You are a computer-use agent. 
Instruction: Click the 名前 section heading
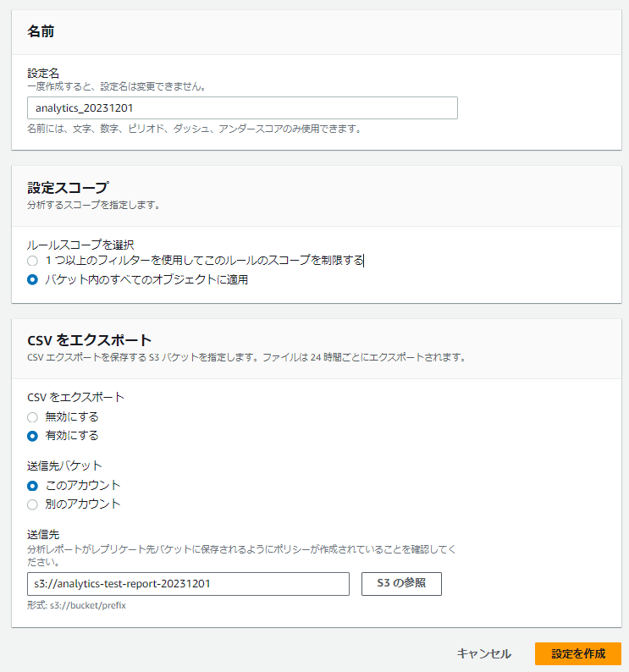[x=41, y=31]
